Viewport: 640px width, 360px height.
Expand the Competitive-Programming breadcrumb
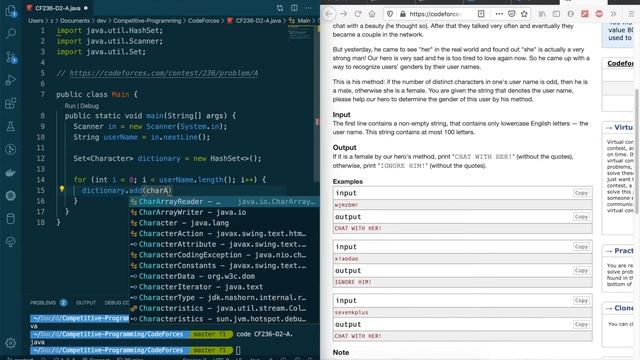147,20
